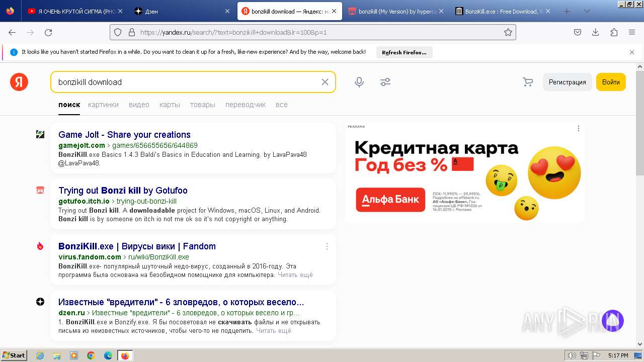Open search settings sliders icon
The height and width of the screenshot is (362, 644).
[x=385, y=82]
